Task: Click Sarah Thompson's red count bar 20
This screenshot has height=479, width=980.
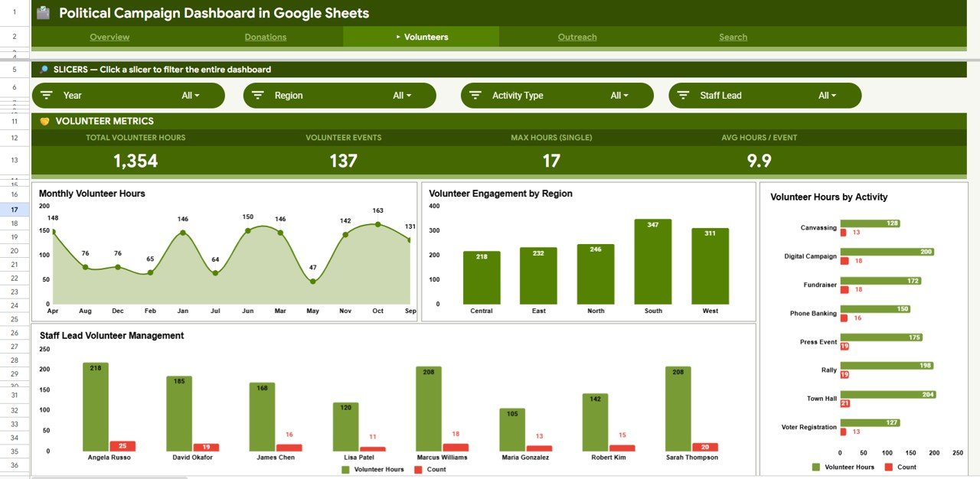Action: [x=705, y=447]
